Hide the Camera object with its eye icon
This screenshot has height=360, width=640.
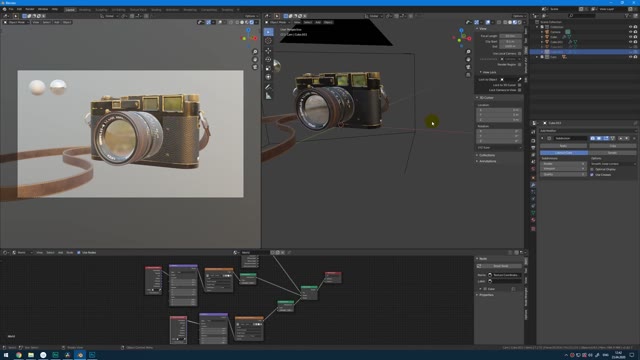click(630, 32)
